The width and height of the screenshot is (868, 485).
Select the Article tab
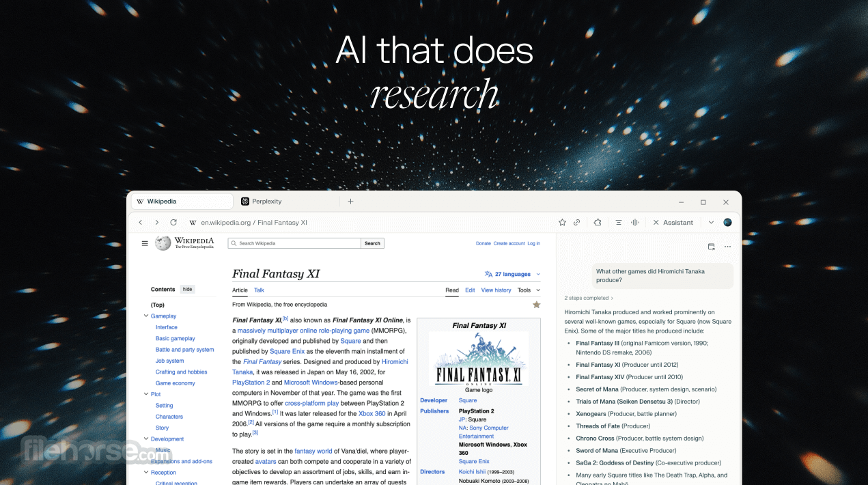click(240, 290)
